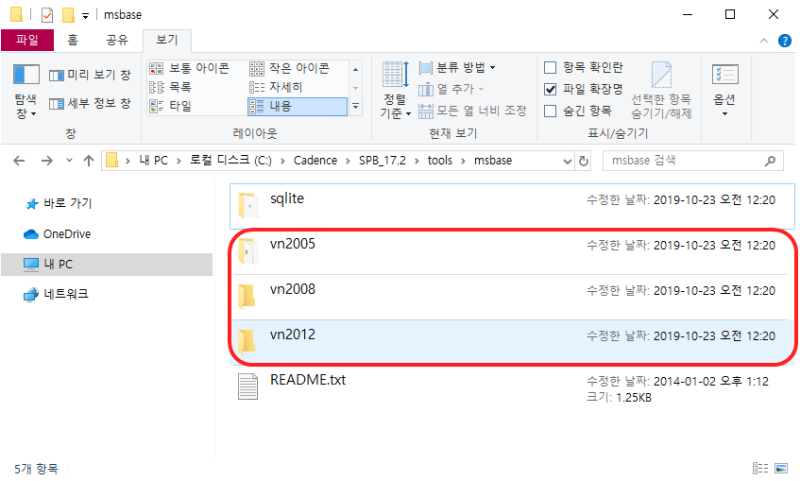Select the vn2012 folder

coord(512,342)
